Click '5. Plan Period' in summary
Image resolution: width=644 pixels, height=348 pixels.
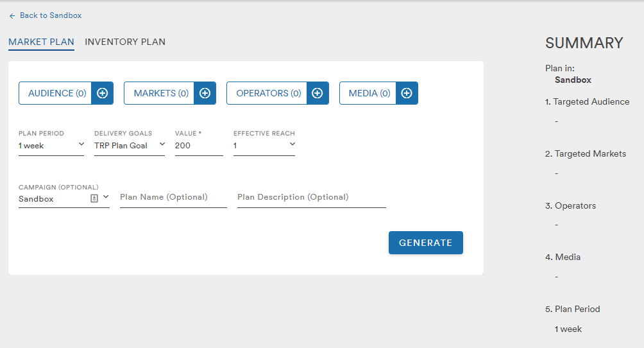573,309
